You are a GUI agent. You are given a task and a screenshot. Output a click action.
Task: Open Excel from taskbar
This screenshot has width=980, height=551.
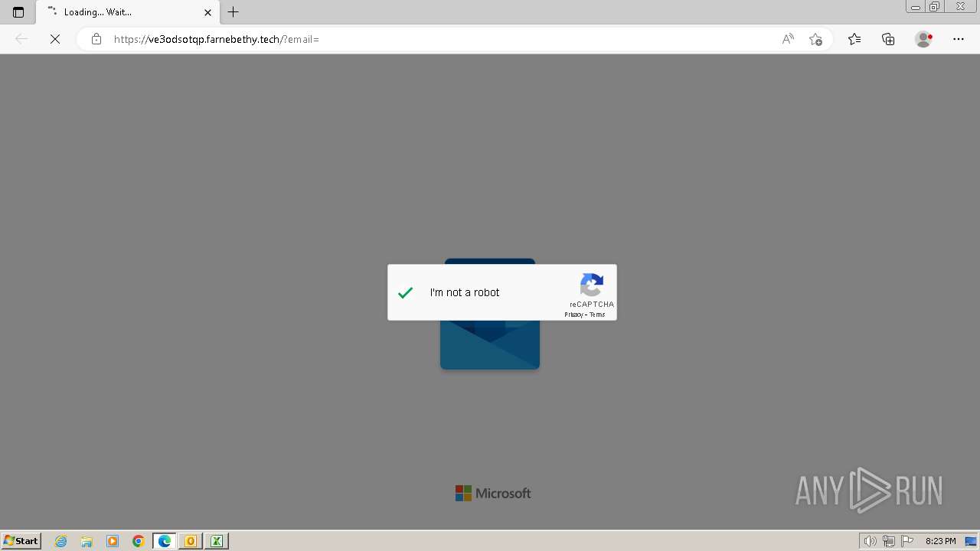coord(217,541)
